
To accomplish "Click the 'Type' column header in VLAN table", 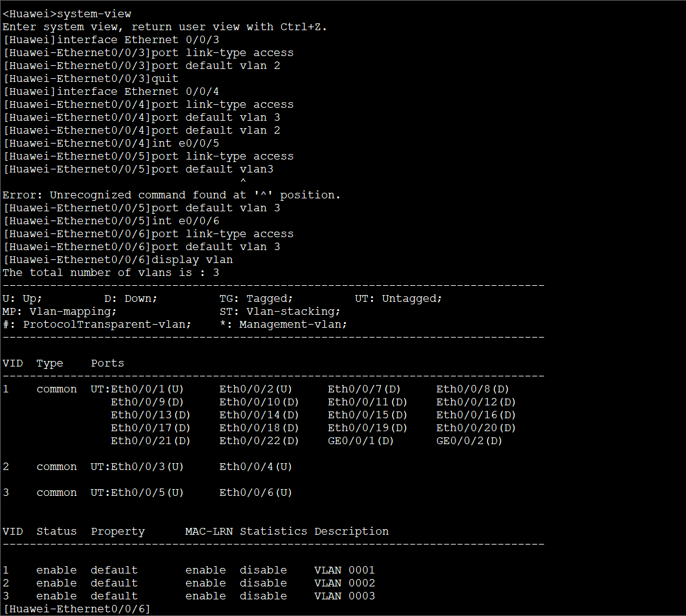I will click(50, 363).
